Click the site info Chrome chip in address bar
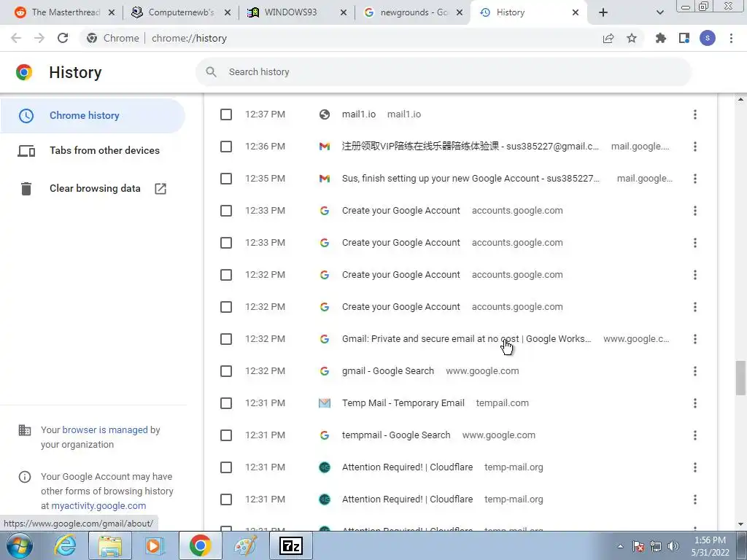The image size is (747, 560). 113,38
